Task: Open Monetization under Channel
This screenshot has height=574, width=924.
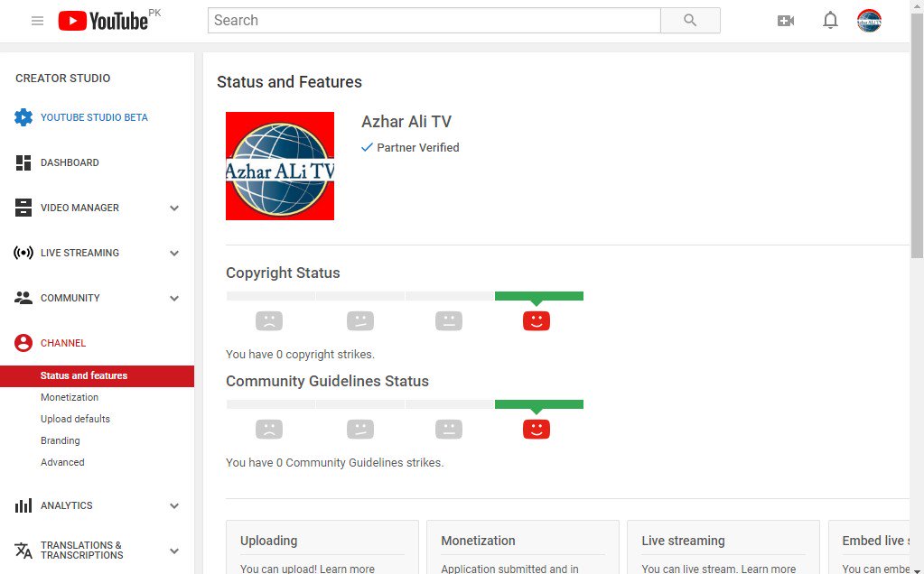Action: pyautogui.click(x=70, y=397)
